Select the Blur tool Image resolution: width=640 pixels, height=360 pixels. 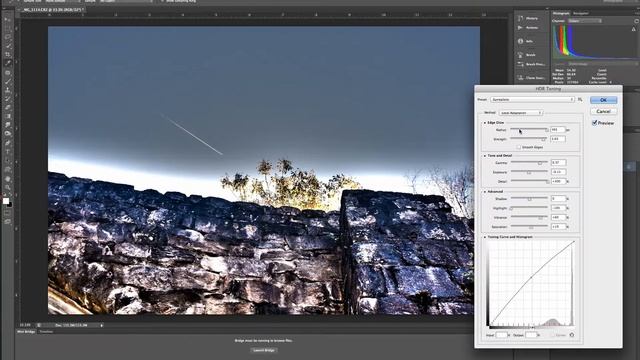tap(7, 125)
